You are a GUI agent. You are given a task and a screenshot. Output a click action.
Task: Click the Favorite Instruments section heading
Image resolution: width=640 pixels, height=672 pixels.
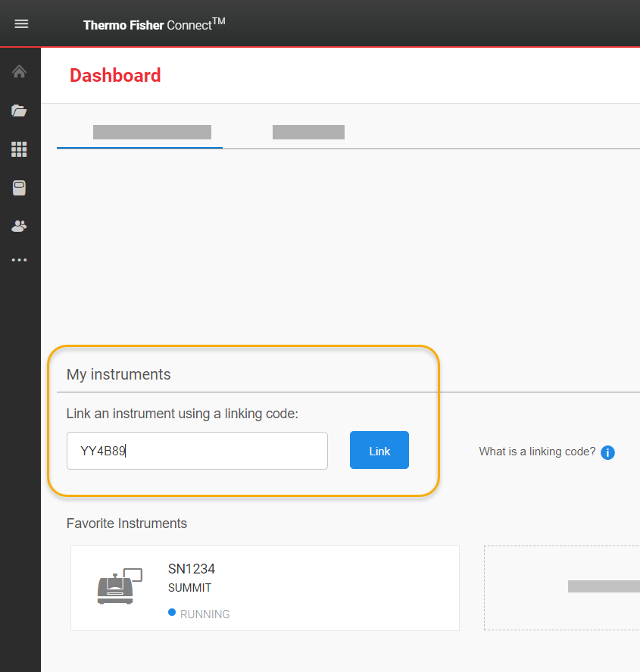pyautogui.click(x=126, y=524)
